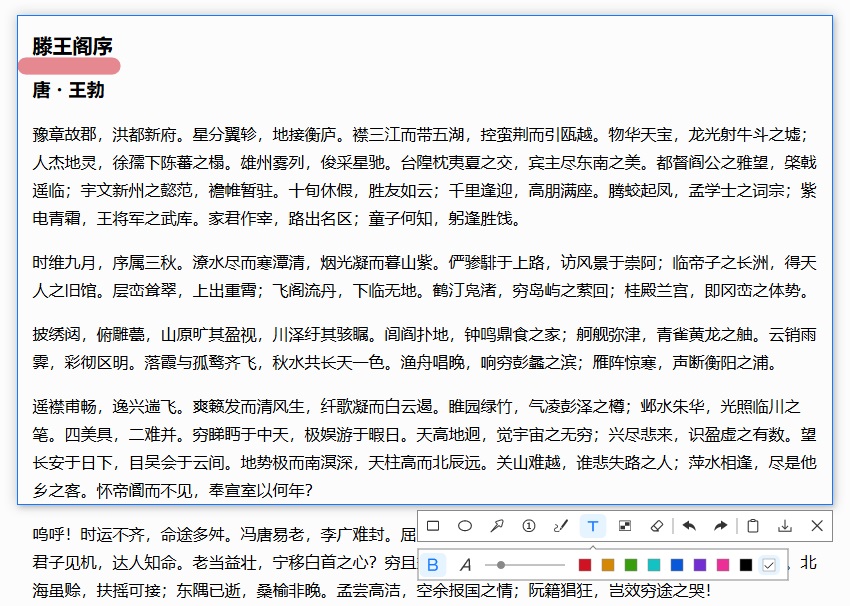
Task: Click the title 滕王阁序
Action: point(72,46)
